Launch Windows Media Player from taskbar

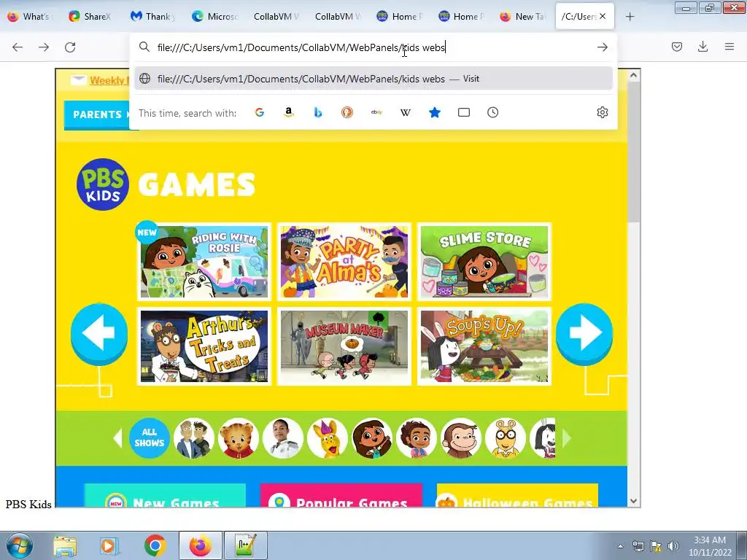pos(109,546)
